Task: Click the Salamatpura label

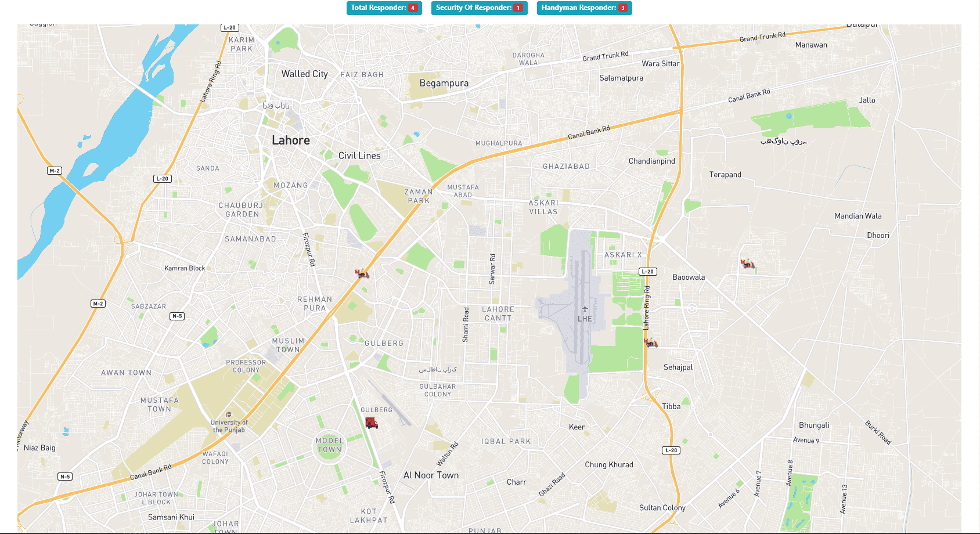Action: pyautogui.click(x=621, y=78)
